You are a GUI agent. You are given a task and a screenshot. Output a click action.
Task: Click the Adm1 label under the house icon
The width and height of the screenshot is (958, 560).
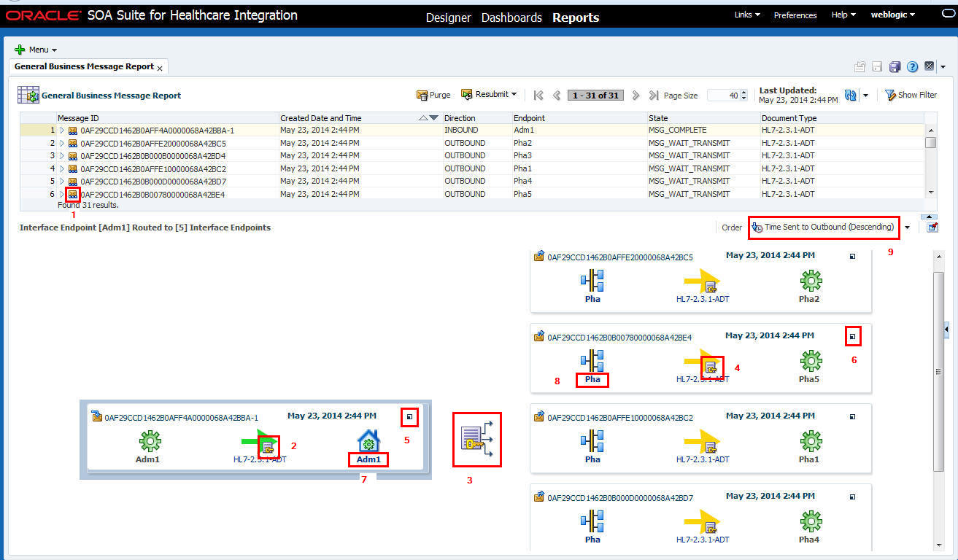(368, 459)
